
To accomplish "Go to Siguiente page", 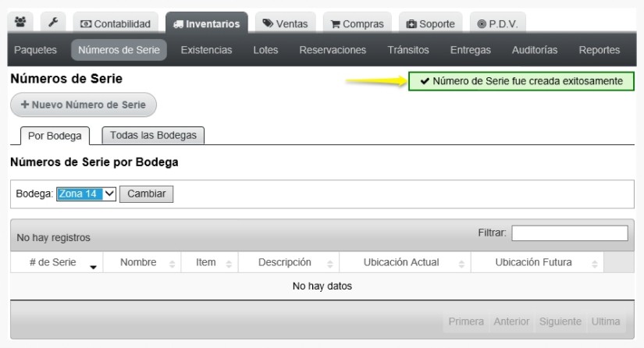I will coord(560,321).
